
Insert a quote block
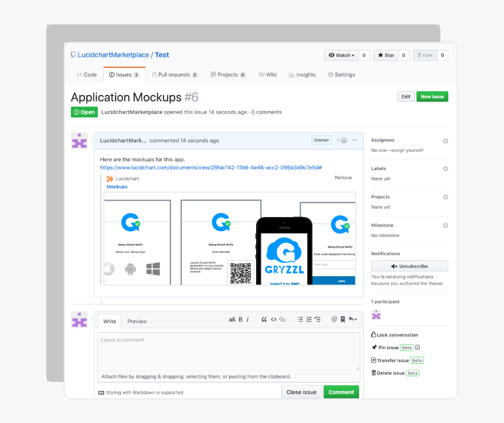tap(264, 319)
